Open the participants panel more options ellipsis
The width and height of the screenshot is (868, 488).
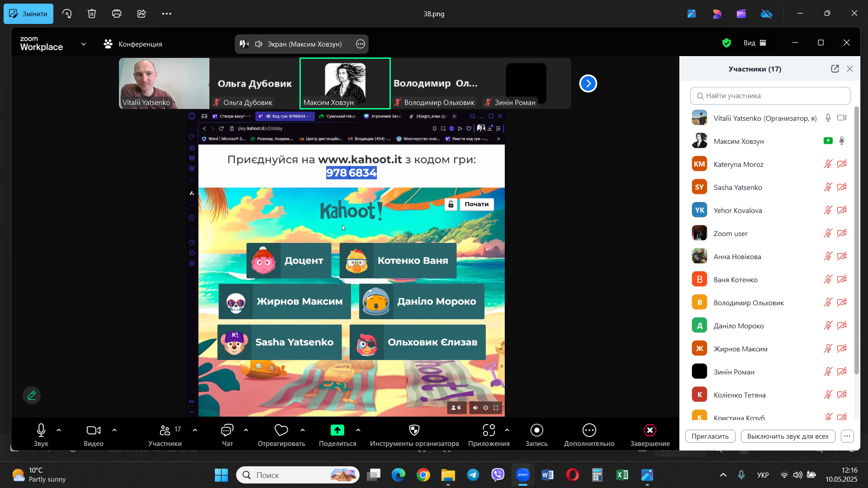[x=847, y=436]
